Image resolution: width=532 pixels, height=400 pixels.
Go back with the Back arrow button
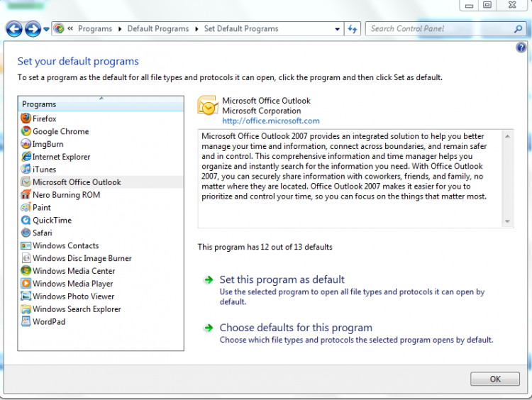(14, 29)
